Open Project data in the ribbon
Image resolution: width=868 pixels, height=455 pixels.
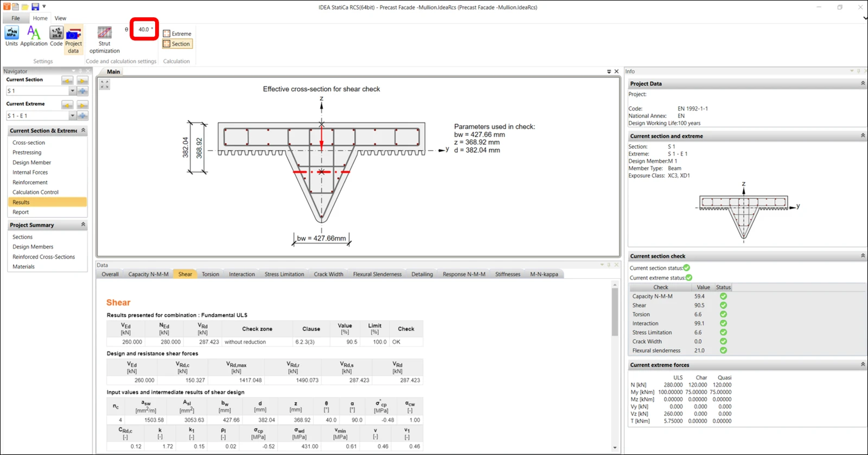(x=73, y=40)
